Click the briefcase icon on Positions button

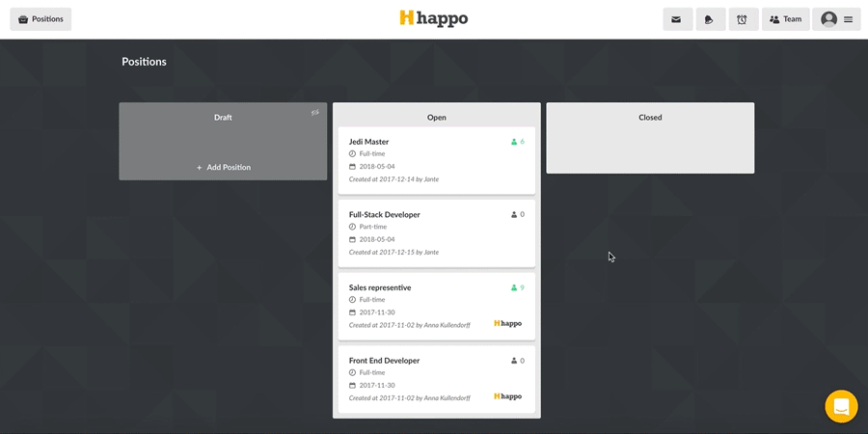23,19
